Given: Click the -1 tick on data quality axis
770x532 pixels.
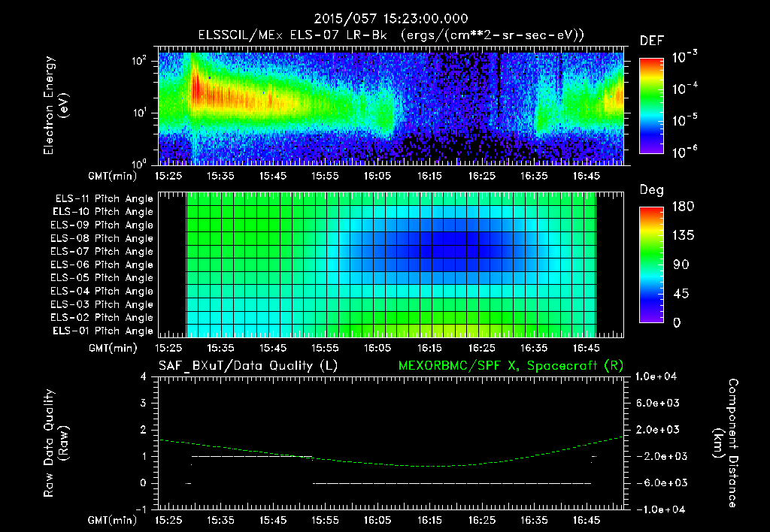Looking at the screenshot, I should (x=141, y=509).
